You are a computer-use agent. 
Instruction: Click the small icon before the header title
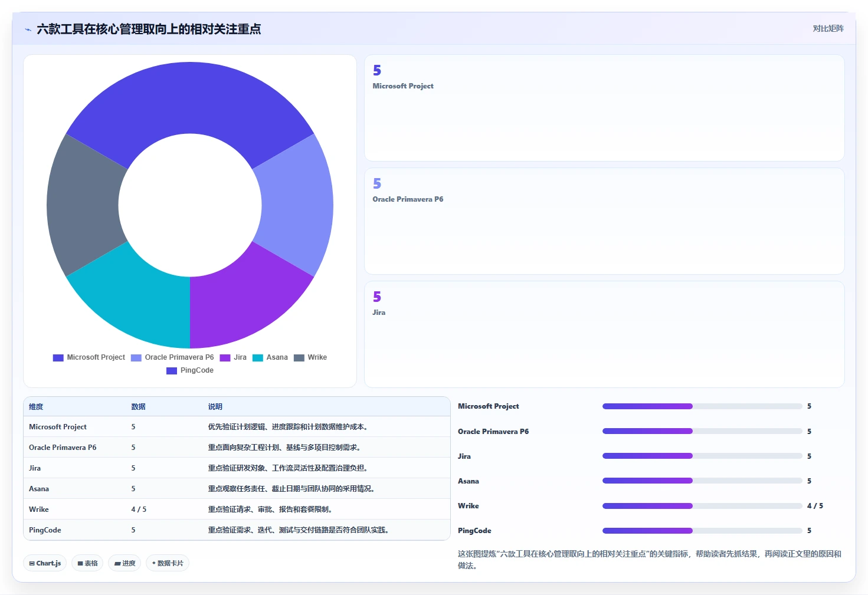point(28,29)
